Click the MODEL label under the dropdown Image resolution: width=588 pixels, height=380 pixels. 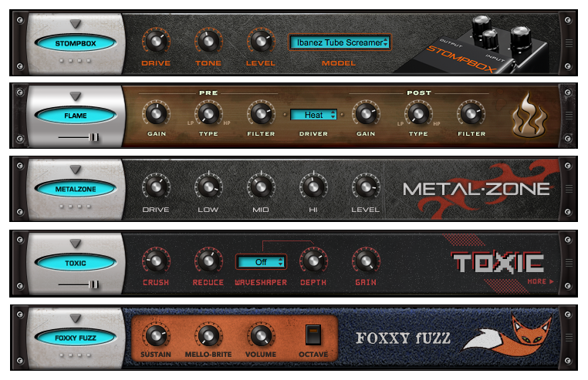(x=339, y=63)
